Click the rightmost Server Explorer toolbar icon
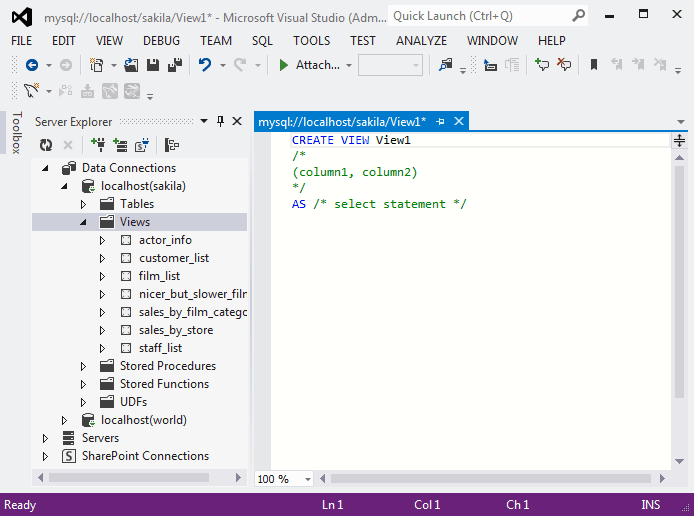 click(172, 145)
